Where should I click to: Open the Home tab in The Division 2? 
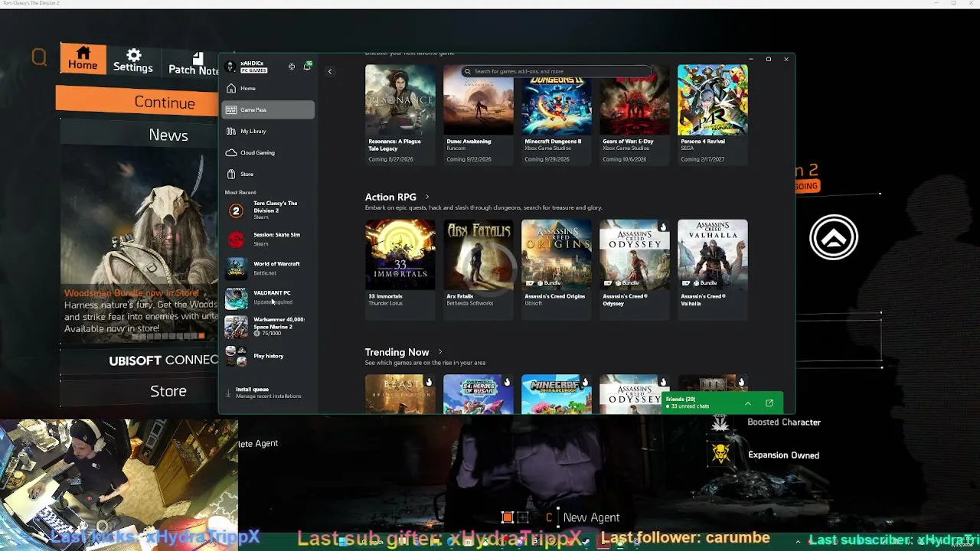(83, 58)
